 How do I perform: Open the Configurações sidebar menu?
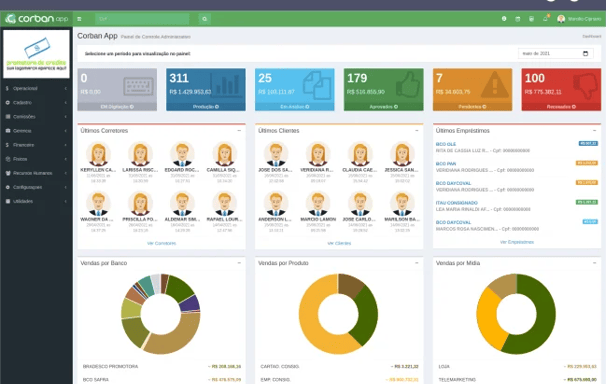36,187
